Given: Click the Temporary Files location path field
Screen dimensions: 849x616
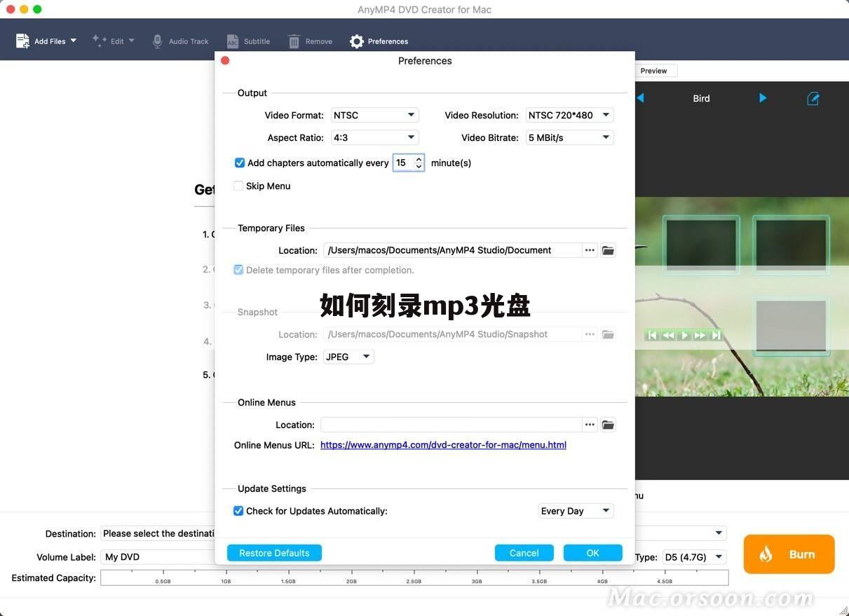Looking at the screenshot, I should pos(452,250).
